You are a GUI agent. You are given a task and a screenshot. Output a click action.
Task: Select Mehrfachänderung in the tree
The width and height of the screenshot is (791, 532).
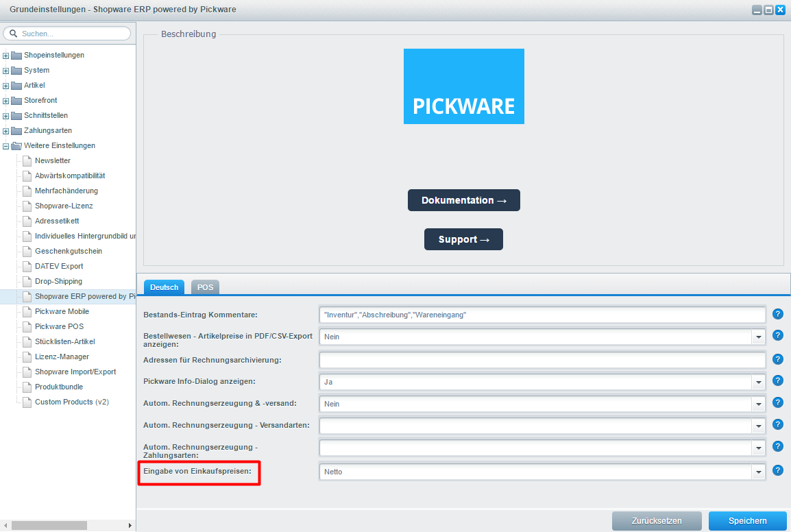(66, 191)
